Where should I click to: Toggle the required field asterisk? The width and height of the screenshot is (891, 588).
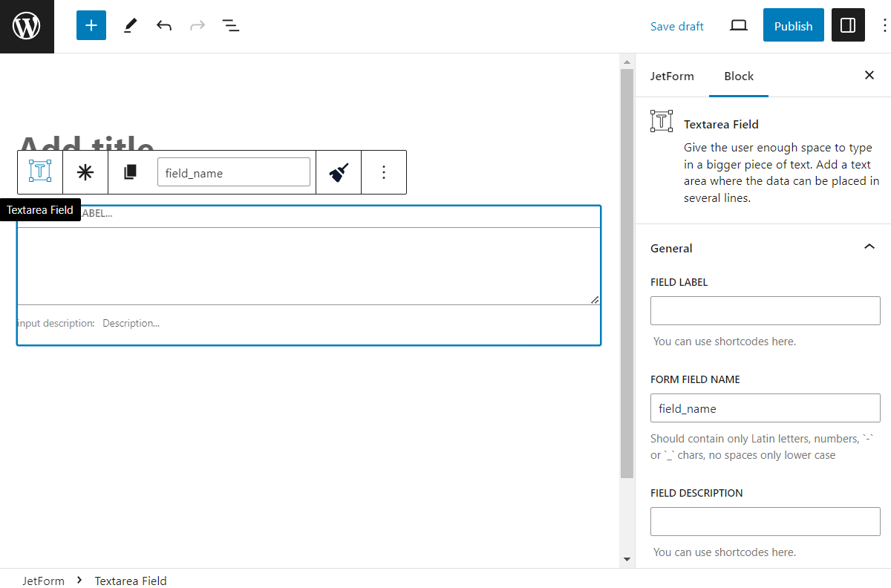click(85, 171)
